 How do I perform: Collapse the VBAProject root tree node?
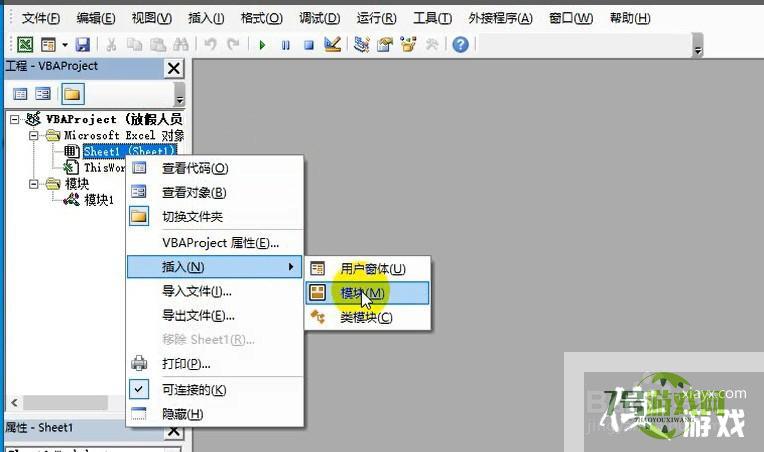[x=15, y=119]
